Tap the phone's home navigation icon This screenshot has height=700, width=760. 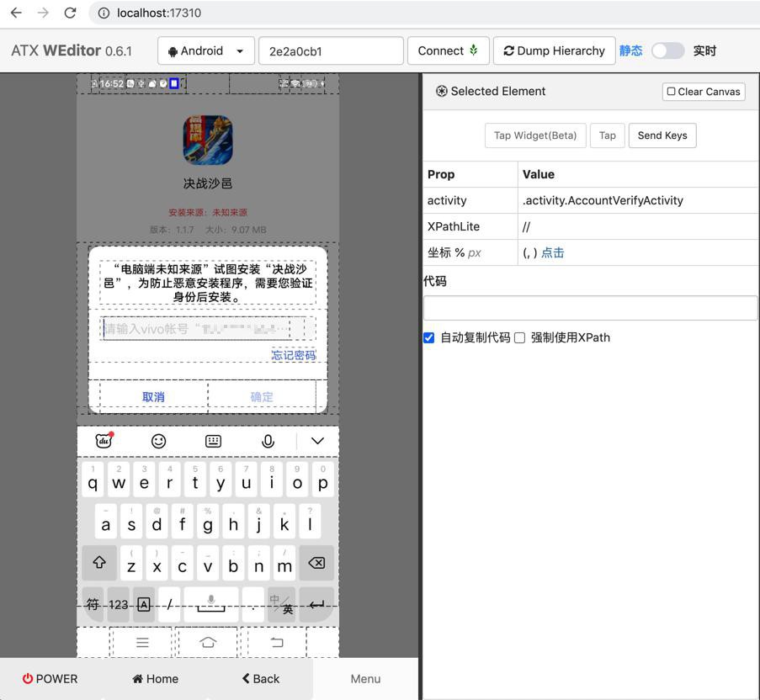click(208, 642)
